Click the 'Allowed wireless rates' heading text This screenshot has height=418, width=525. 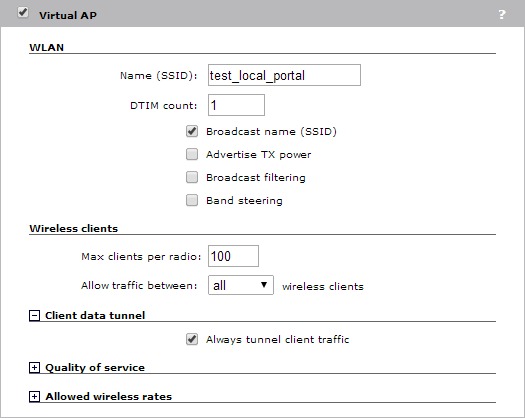point(108,397)
